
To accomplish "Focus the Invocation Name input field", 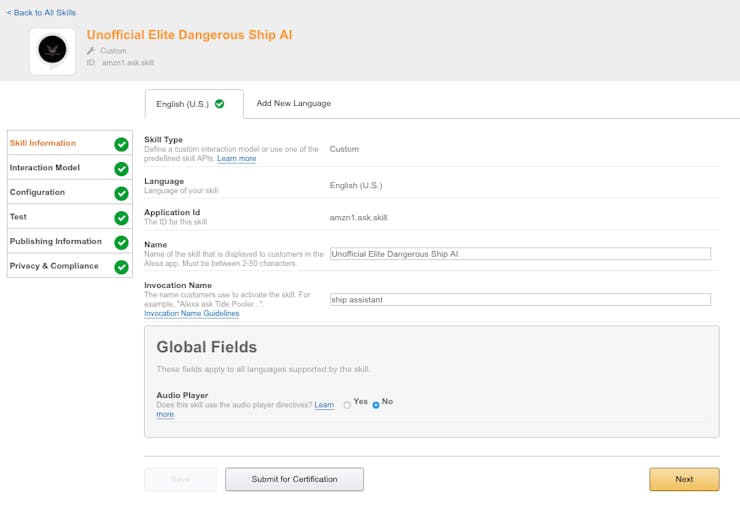I will coord(520,299).
